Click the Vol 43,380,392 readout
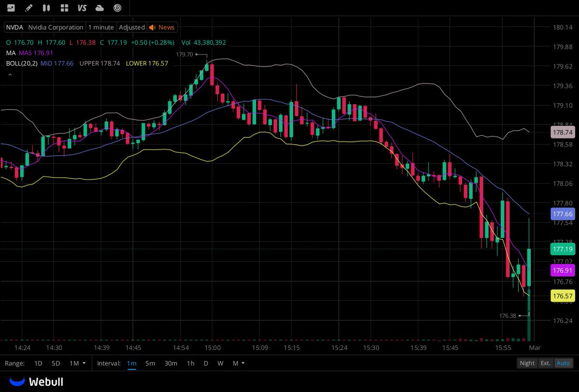The width and height of the screenshot is (579, 392). (x=204, y=42)
